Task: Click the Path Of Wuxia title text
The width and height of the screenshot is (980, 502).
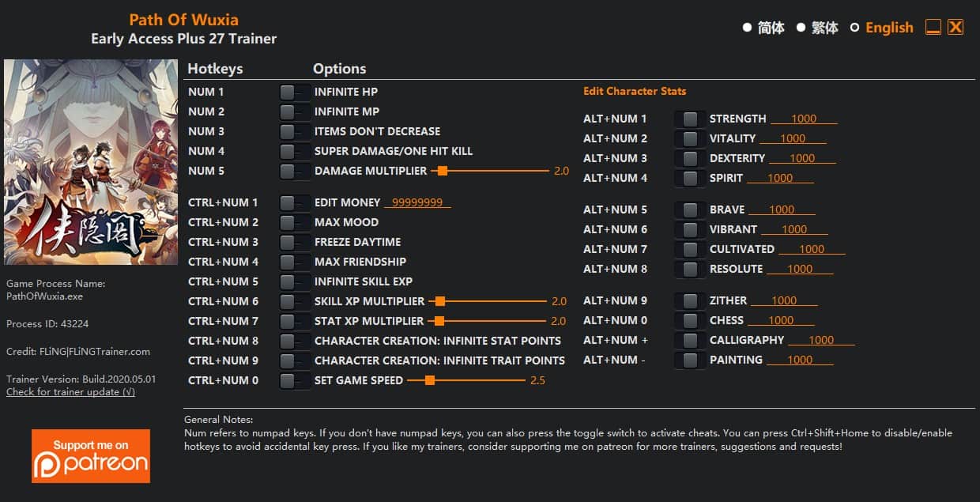Action: pos(183,20)
